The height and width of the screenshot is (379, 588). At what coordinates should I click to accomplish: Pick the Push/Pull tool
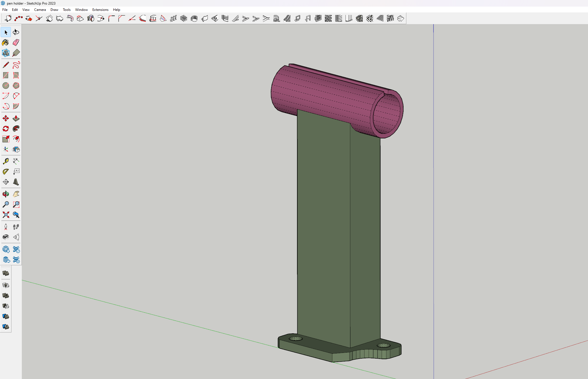click(16, 118)
